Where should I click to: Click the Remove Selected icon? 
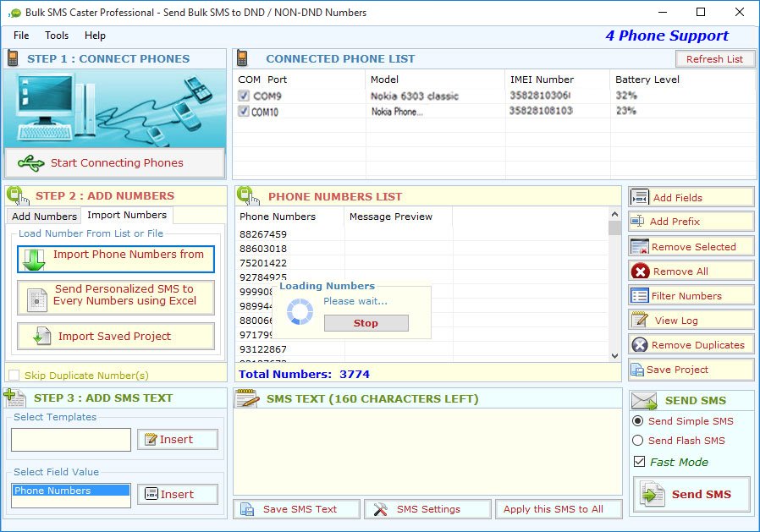640,247
